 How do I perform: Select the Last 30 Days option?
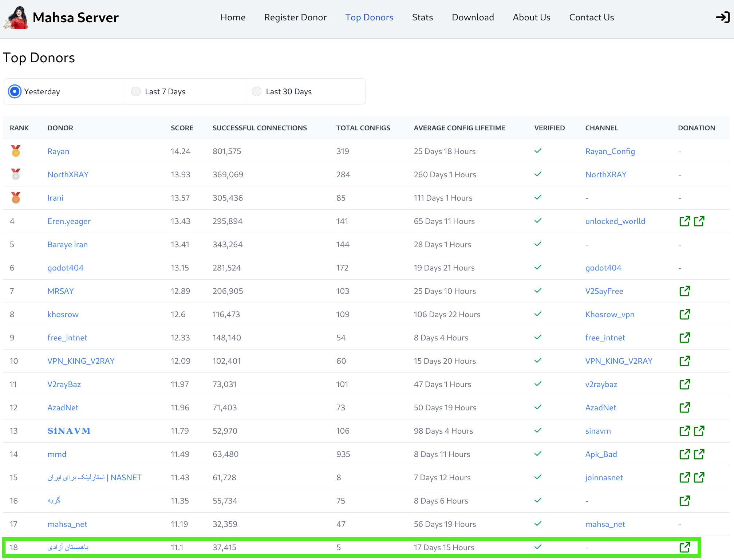257,91
